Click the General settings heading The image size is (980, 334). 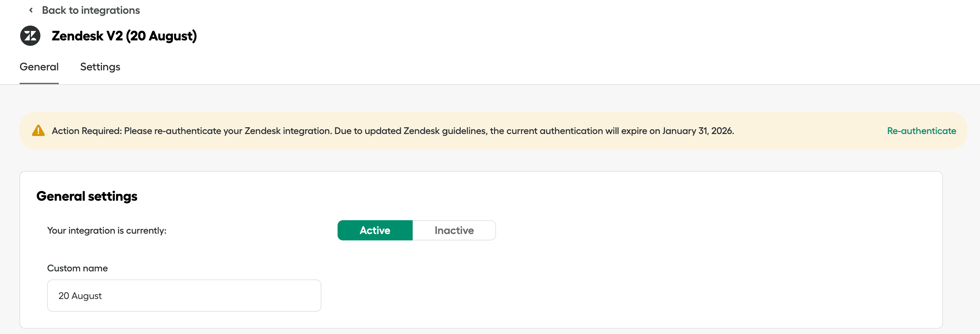(x=87, y=196)
